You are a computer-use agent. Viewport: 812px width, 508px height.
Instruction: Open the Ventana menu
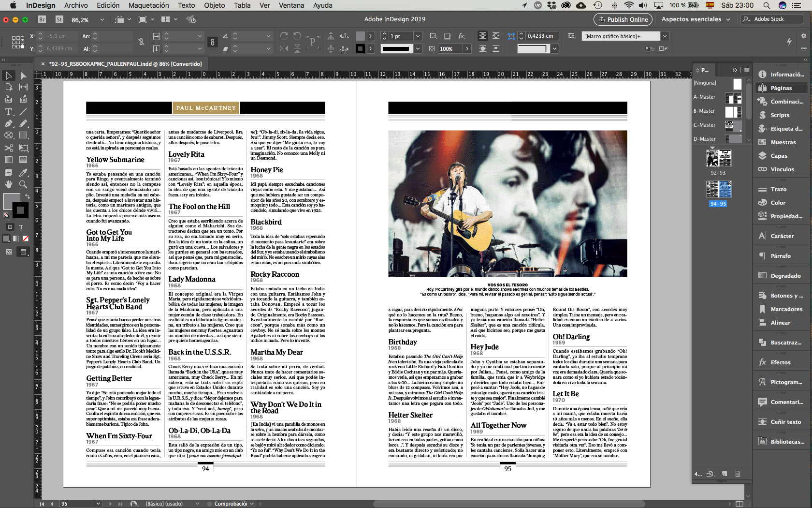click(291, 5)
